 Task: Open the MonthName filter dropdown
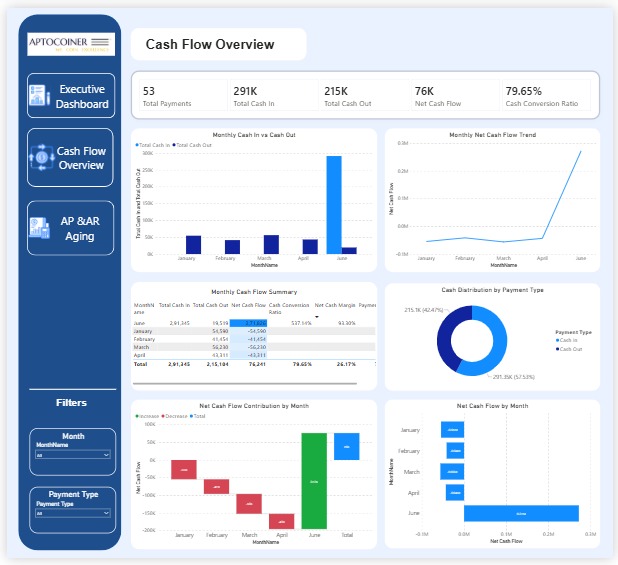73,455
